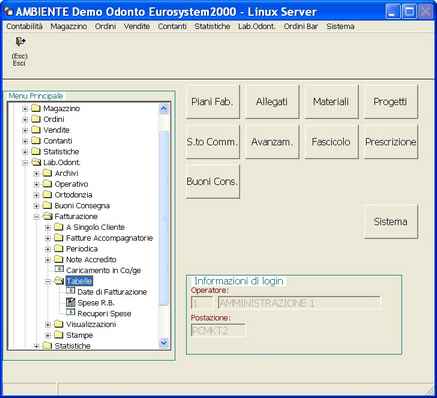Click the Note Accredito folder icon
This screenshot has height=398, width=437.
click(59, 259)
